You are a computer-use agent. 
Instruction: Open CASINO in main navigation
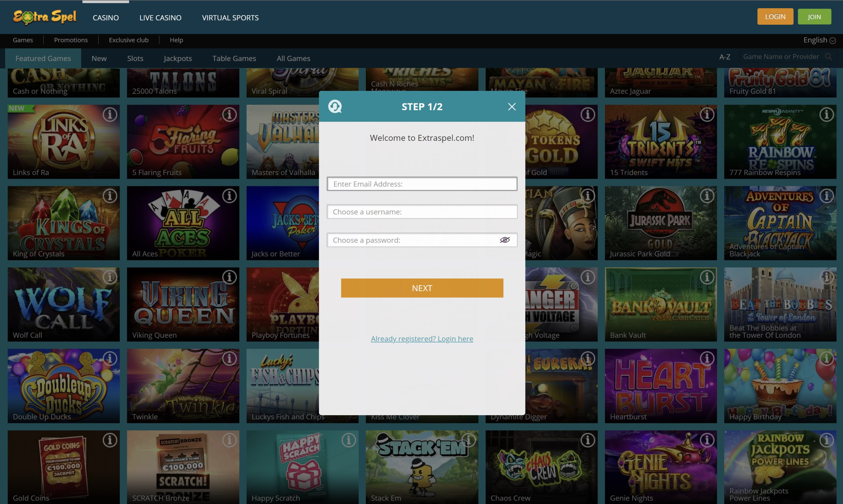coord(106,18)
